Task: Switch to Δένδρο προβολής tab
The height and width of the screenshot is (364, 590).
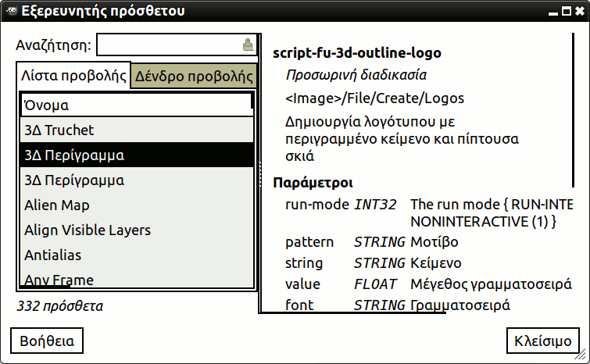Action: tap(193, 77)
